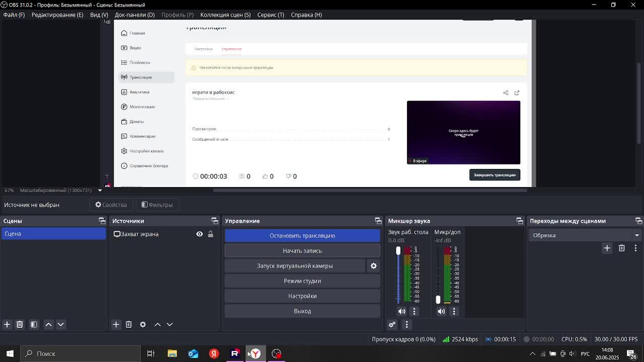Screen dimensions: 644x362
Task: Open Док-панели menu
Action: [135, 15]
